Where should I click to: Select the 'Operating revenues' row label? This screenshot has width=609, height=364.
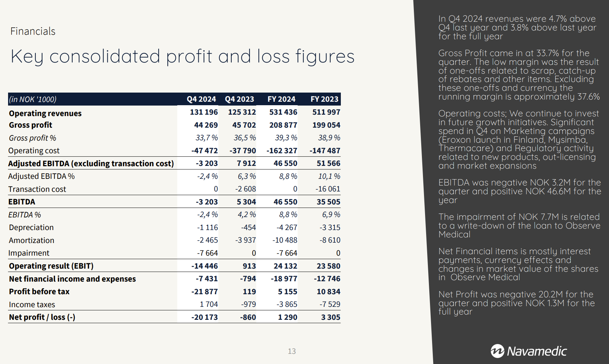[45, 113]
